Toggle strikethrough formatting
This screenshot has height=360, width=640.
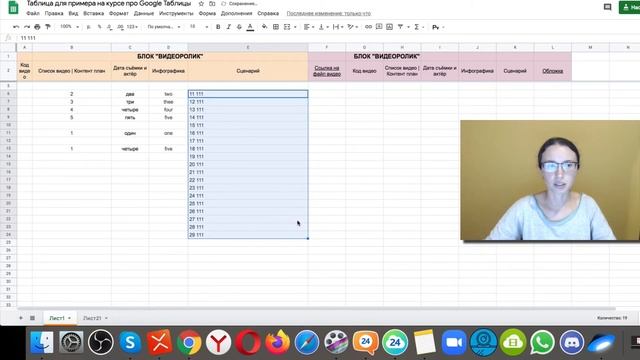point(239,27)
